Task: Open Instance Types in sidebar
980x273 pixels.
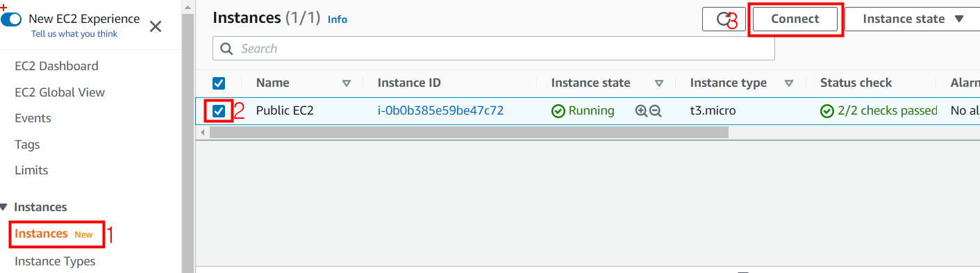Action: (55, 261)
